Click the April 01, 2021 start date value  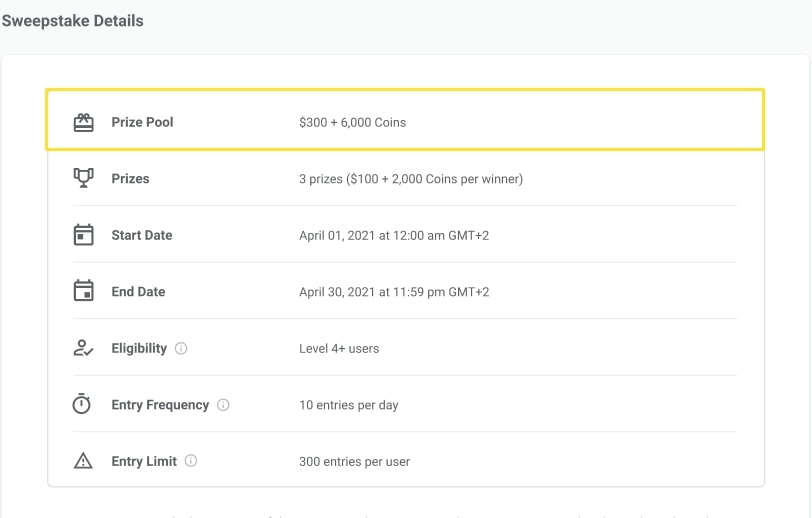[393, 236]
